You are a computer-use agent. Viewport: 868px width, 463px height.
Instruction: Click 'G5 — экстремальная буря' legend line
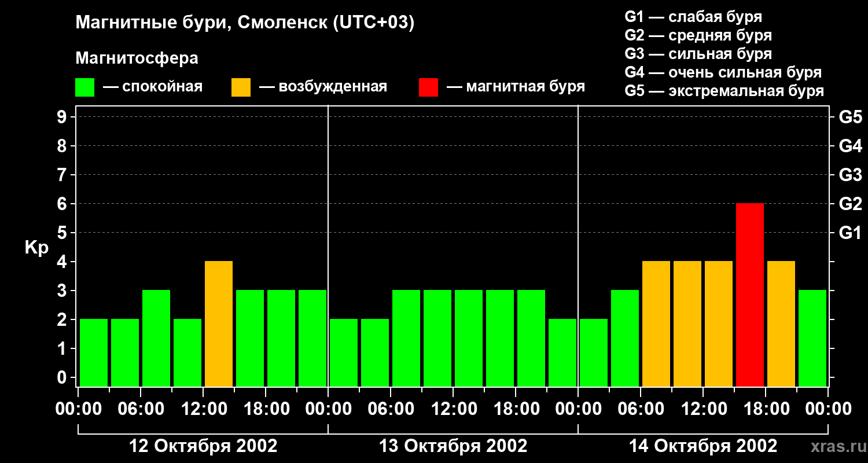(x=724, y=91)
